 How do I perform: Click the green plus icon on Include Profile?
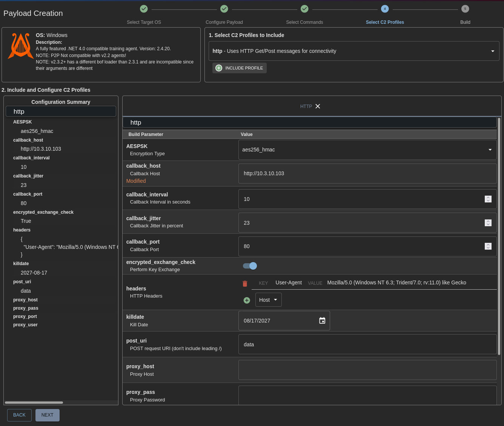[x=219, y=68]
